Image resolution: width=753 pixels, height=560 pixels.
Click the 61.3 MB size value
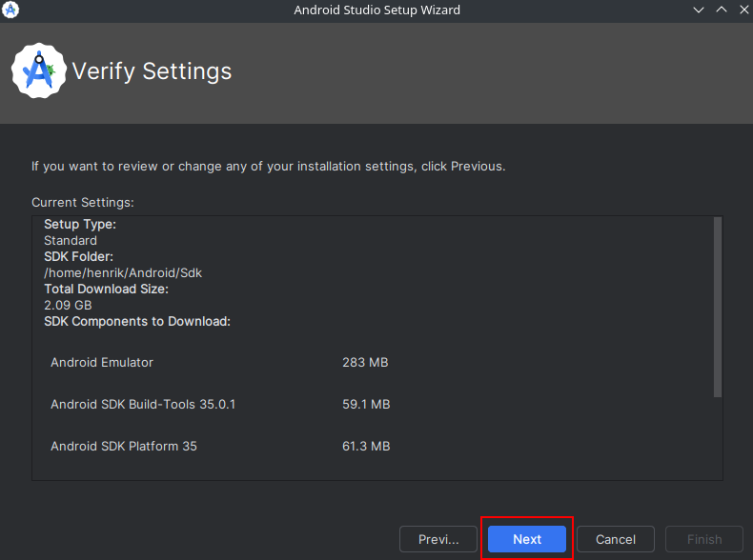[366, 446]
